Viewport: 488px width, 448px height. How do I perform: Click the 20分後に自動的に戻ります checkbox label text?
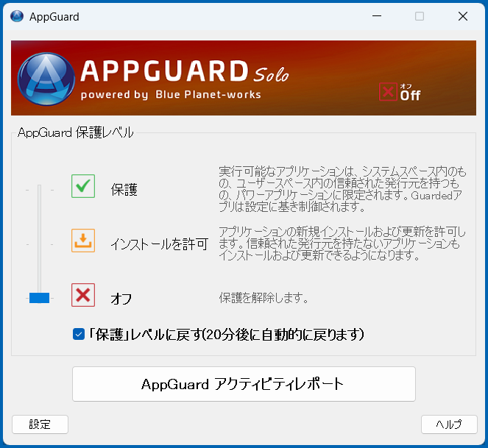[x=227, y=335]
